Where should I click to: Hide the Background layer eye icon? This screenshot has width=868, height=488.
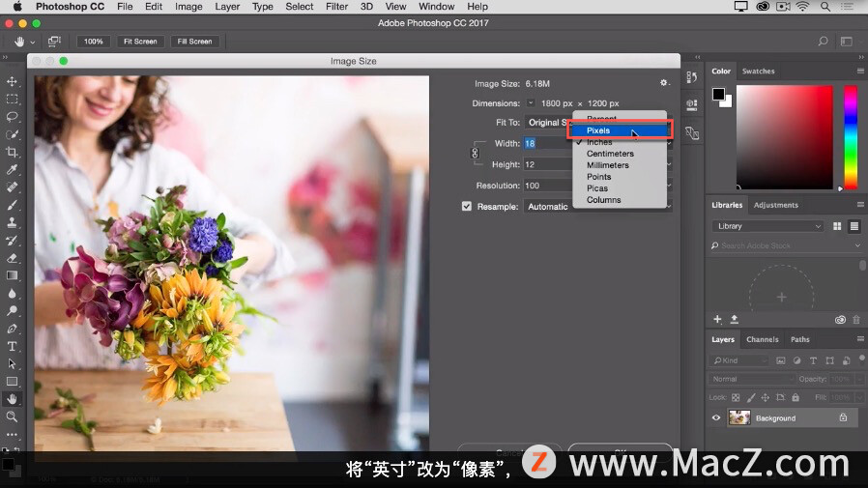point(716,417)
